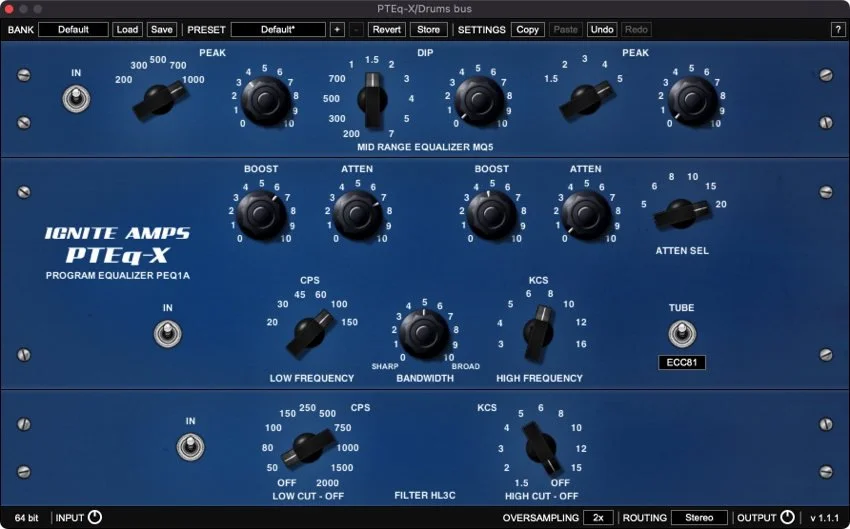This screenshot has height=529, width=850.
Task: Toggle the MQ5 mid range equalizer IN switch
Action: (x=76, y=100)
